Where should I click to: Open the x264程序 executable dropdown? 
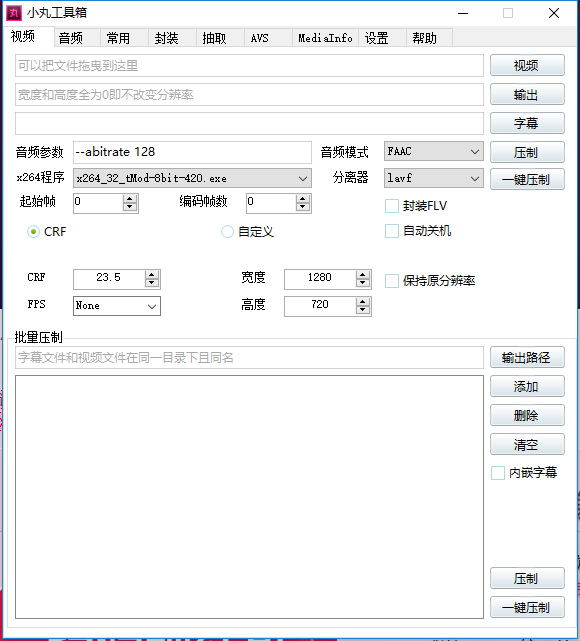[x=192, y=178]
